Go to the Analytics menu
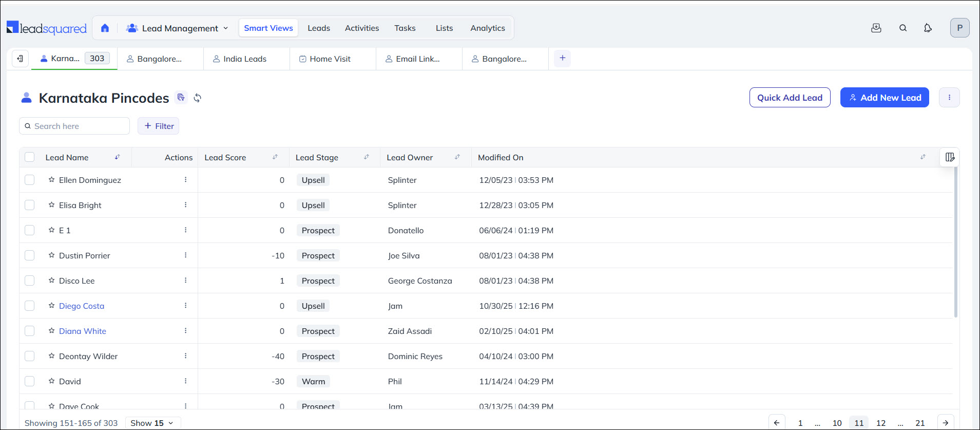 [487, 28]
